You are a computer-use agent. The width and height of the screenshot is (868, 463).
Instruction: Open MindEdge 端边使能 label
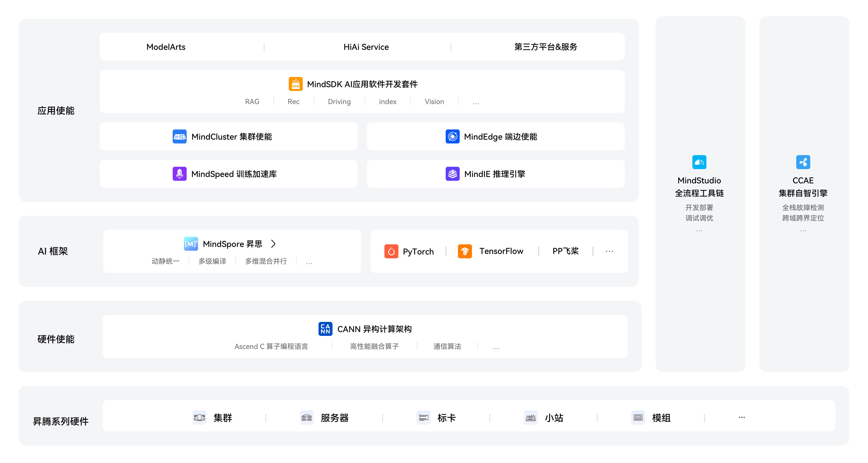tap(501, 136)
